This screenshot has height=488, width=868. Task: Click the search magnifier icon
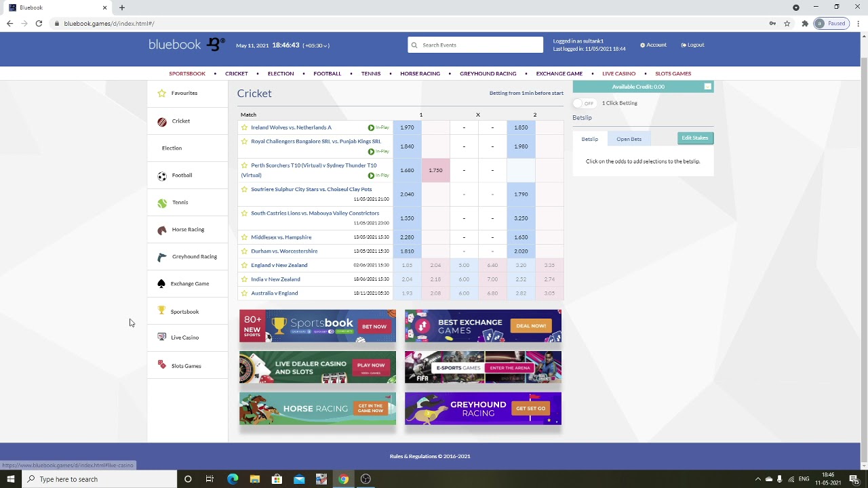pyautogui.click(x=414, y=45)
